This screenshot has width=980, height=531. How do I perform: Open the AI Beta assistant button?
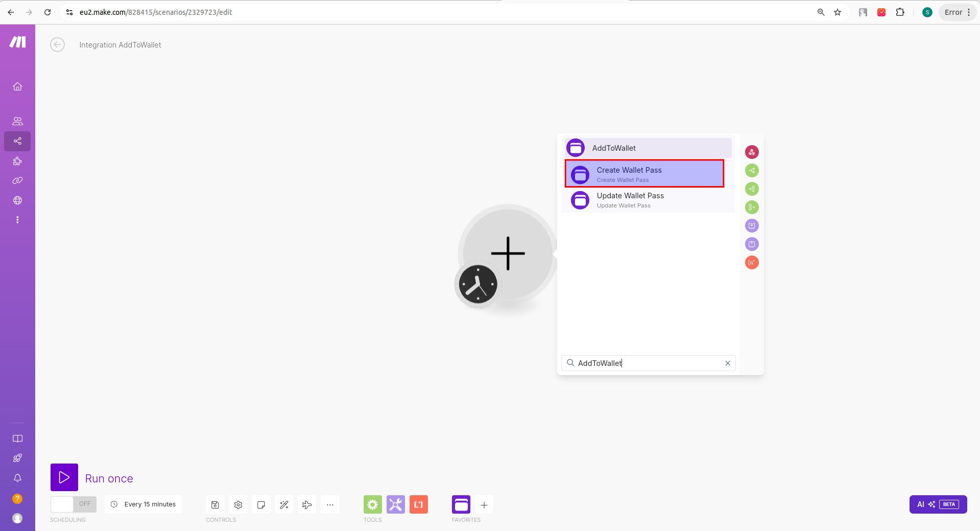(x=938, y=504)
